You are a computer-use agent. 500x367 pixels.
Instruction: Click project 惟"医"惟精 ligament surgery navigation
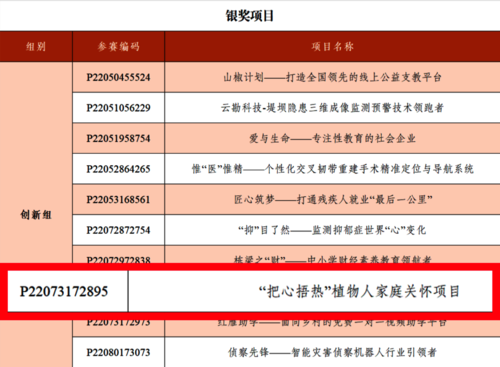point(332,169)
